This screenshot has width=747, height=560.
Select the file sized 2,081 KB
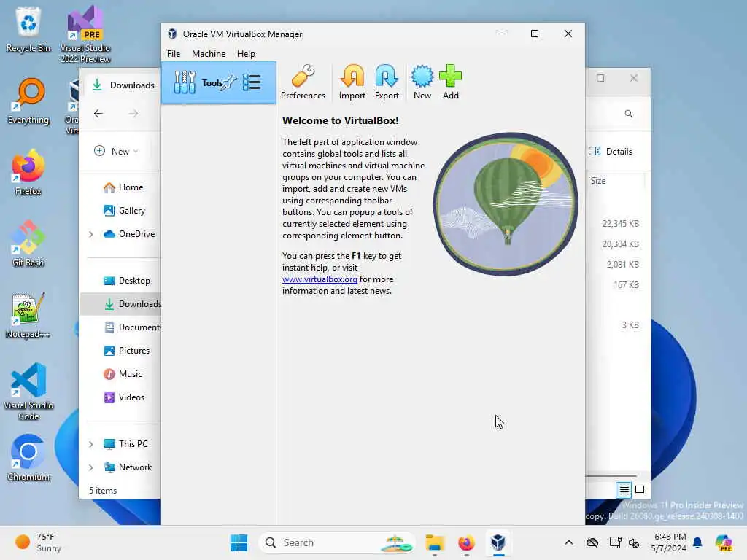pos(623,265)
